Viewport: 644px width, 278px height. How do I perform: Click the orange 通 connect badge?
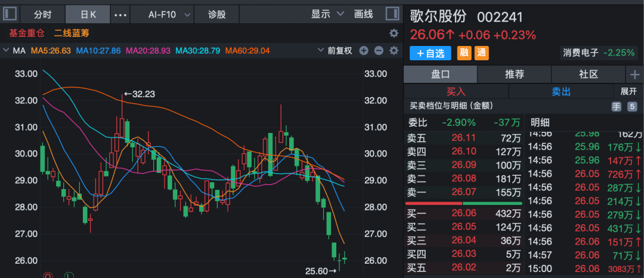pos(481,53)
